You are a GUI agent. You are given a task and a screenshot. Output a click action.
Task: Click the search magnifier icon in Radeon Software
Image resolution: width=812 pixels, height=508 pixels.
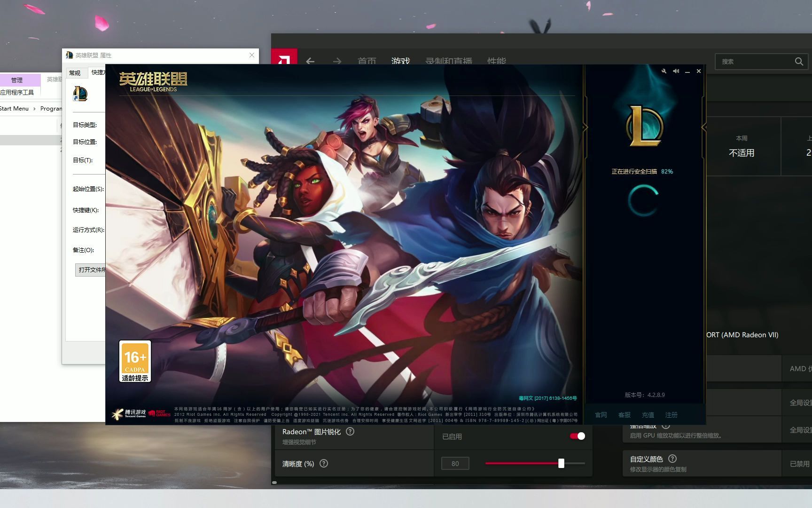[x=799, y=62]
